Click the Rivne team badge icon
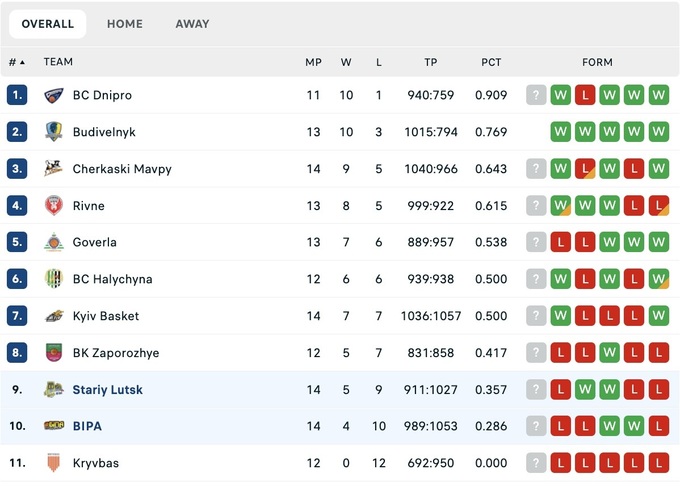Viewport: 680px width, 486px height. (54, 206)
